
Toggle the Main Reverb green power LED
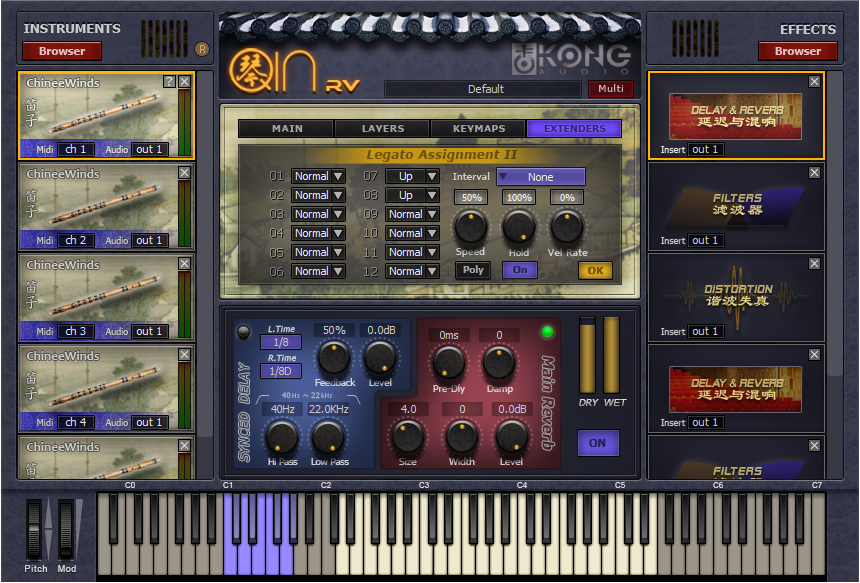pyautogui.click(x=547, y=332)
